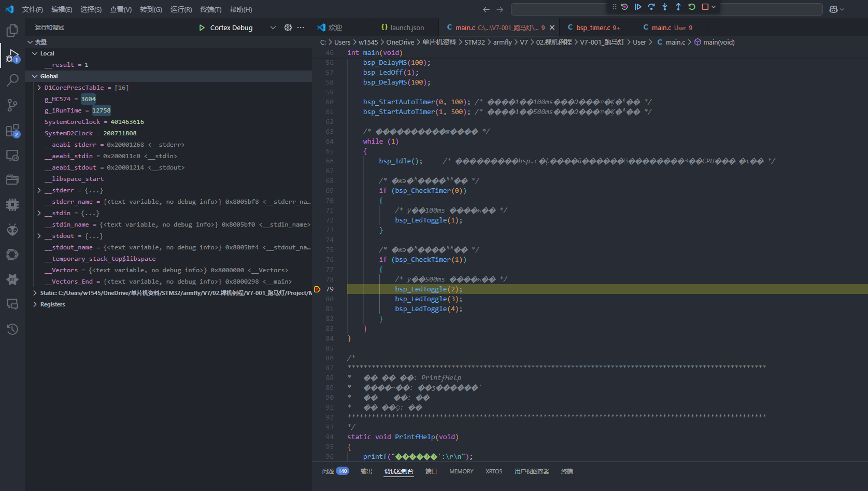Collapse the 变量 variables section
868x491 pixels.
coord(30,42)
